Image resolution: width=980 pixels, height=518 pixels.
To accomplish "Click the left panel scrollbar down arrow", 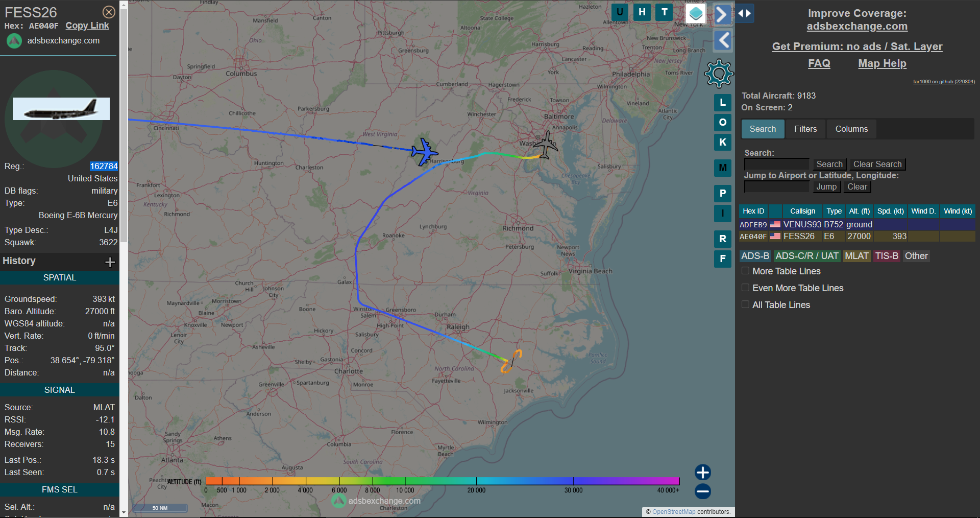I will click(124, 512).
